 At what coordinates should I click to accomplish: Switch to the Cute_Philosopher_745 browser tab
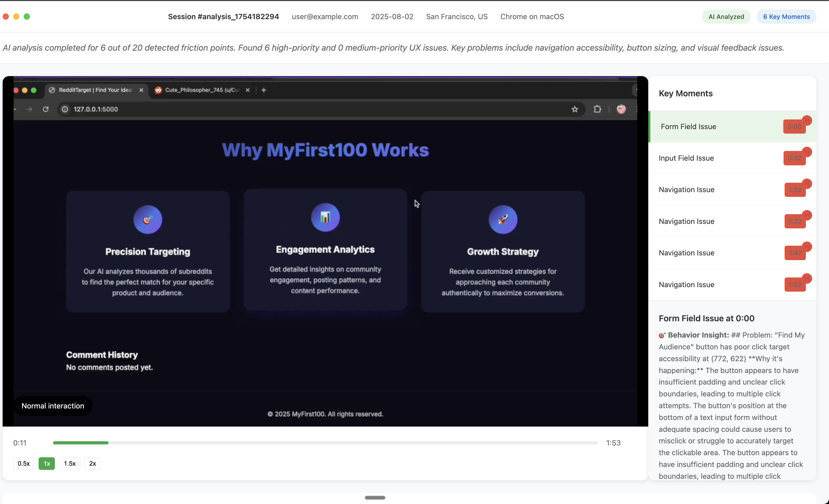coord(202,90)
